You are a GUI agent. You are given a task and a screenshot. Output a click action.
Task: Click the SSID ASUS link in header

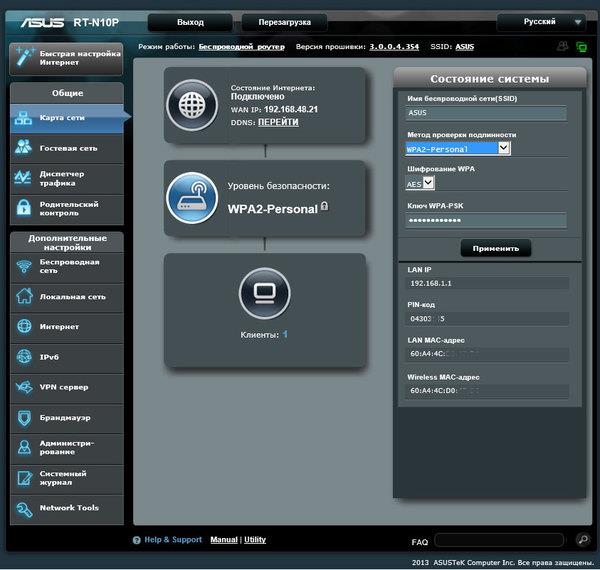(x=465, y=47)
